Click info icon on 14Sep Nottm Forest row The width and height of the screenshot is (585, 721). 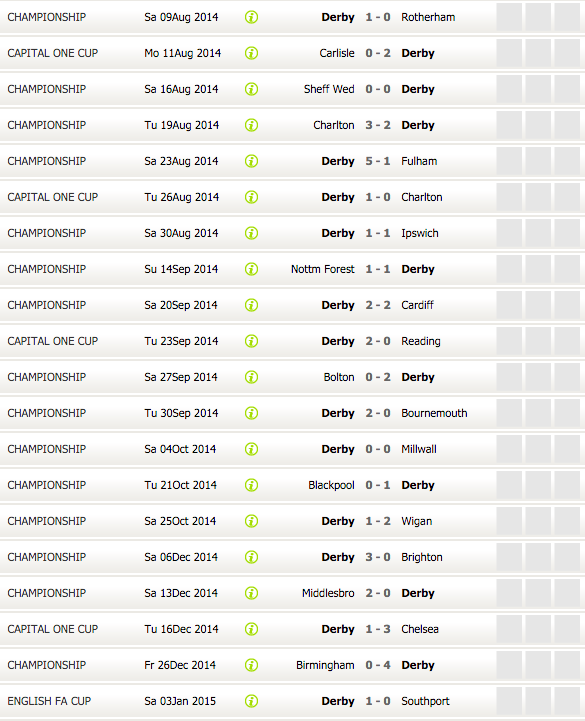point(251,269)
